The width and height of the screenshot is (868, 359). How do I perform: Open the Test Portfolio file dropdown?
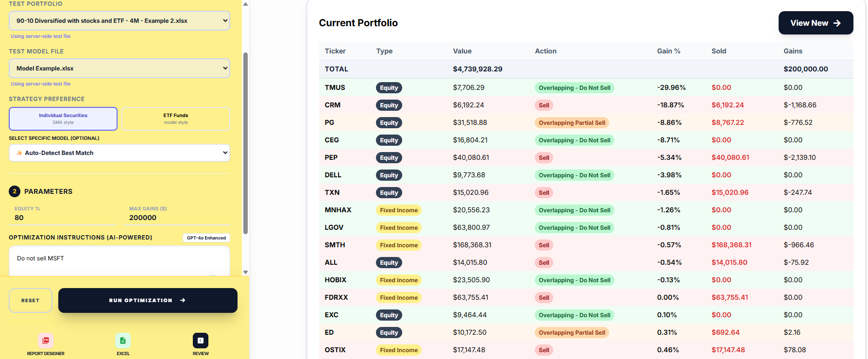coord(119,21)
